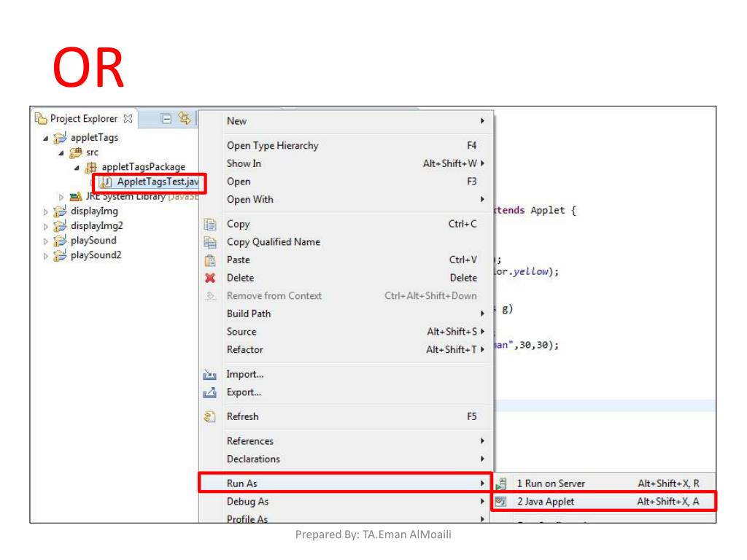Image resolution: width=747 pixels, height=560 pixels.
Task: Choose Open from context menu
Action: point(347,182)
